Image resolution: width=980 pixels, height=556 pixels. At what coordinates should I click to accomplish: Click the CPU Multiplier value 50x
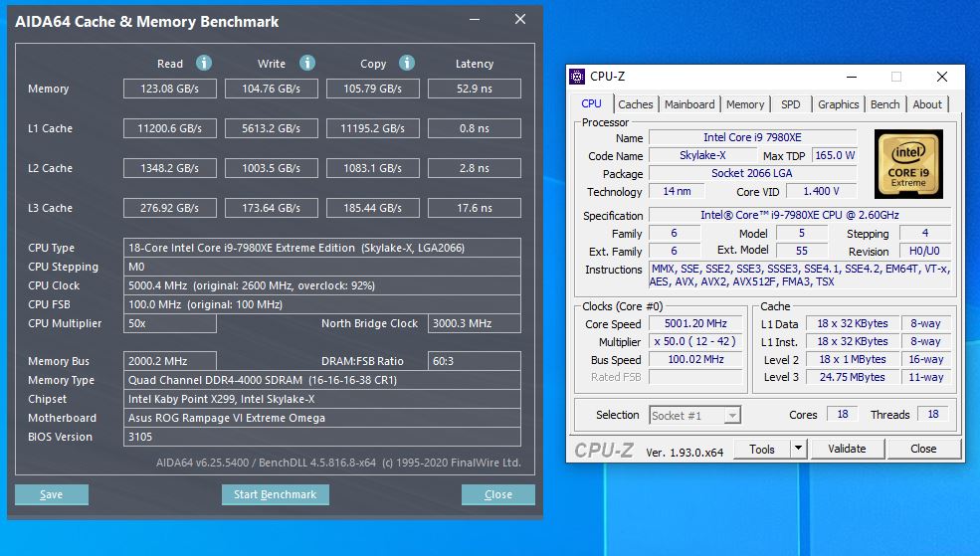(169, 323)
